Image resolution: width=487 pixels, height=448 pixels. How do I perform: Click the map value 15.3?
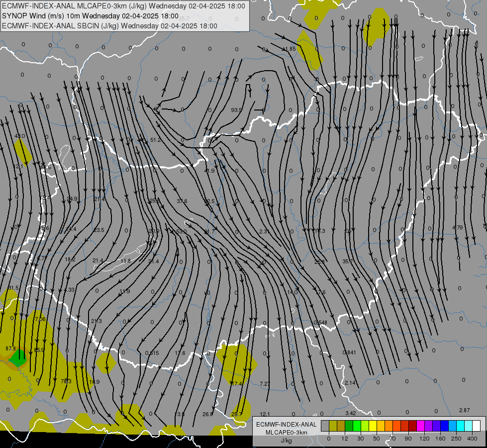319,230
